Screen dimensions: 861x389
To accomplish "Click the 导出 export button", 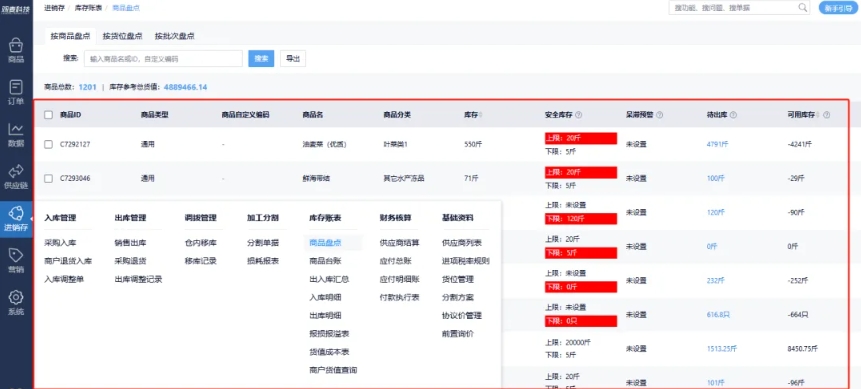I will point(293,59).
